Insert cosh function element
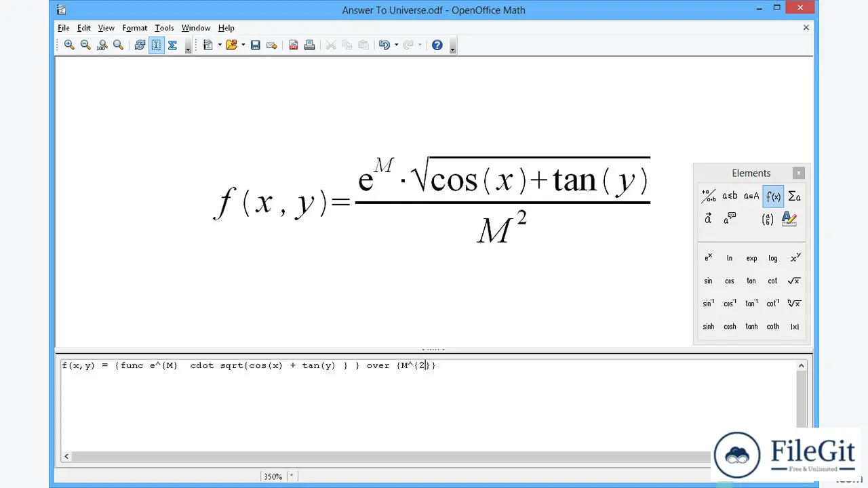 730,326
